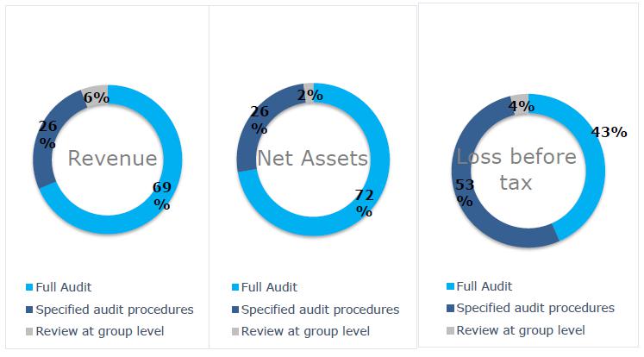Click Full Audit legend text under Revenue chart
This screenshot has height=357, width=644.
click(x=65, y=287)
